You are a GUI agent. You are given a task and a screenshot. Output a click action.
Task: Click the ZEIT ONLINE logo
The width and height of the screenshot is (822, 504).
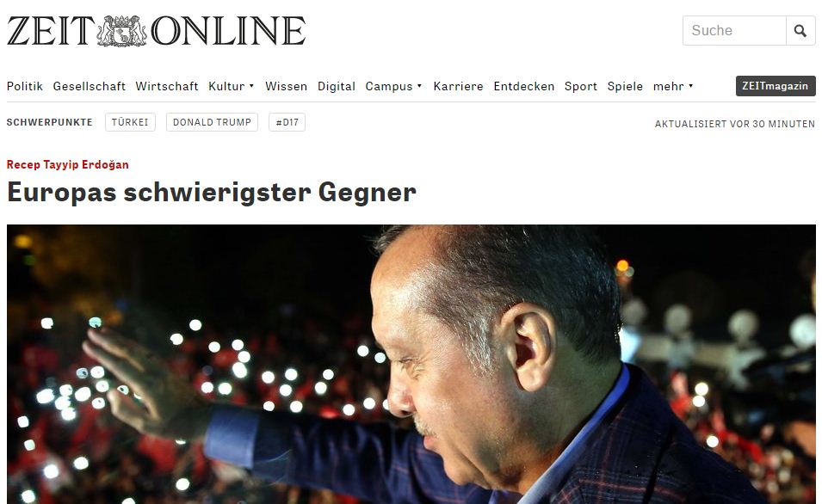point(156,31)
